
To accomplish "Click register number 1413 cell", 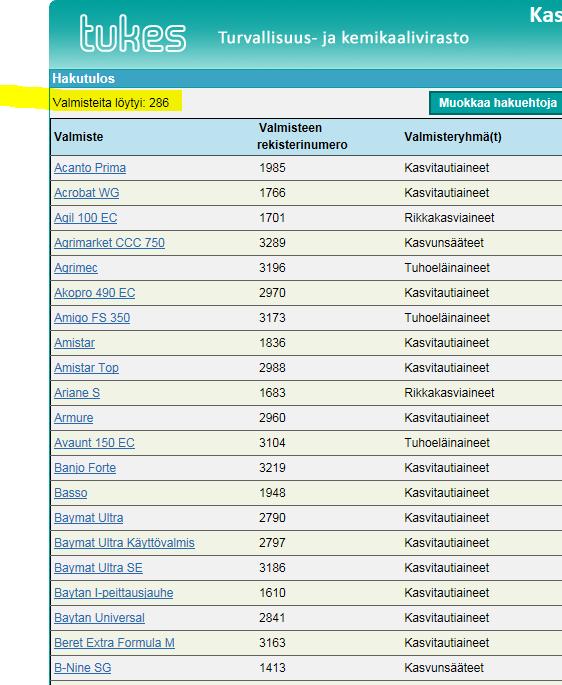I will (x=272, y=668).
